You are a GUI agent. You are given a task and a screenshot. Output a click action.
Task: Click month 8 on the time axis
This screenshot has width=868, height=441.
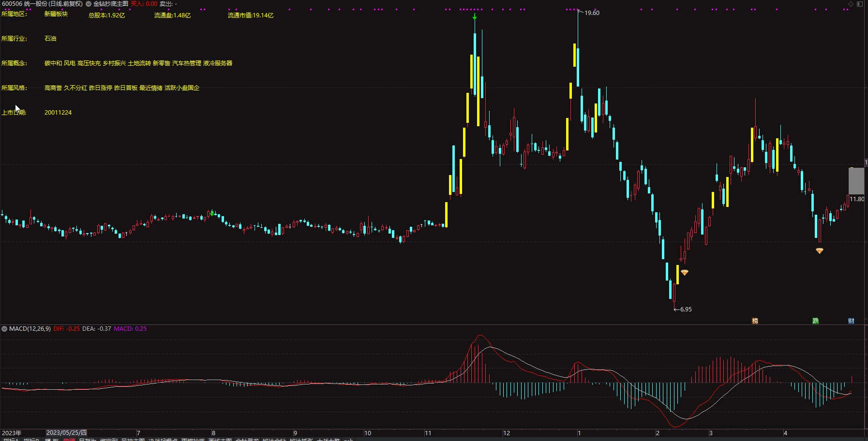pos(213,433)
